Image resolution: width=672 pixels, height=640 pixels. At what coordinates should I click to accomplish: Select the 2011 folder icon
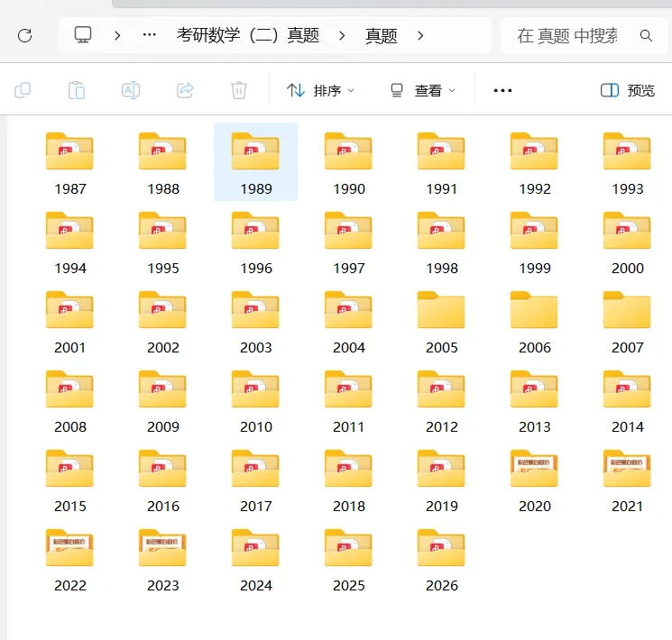348,389
